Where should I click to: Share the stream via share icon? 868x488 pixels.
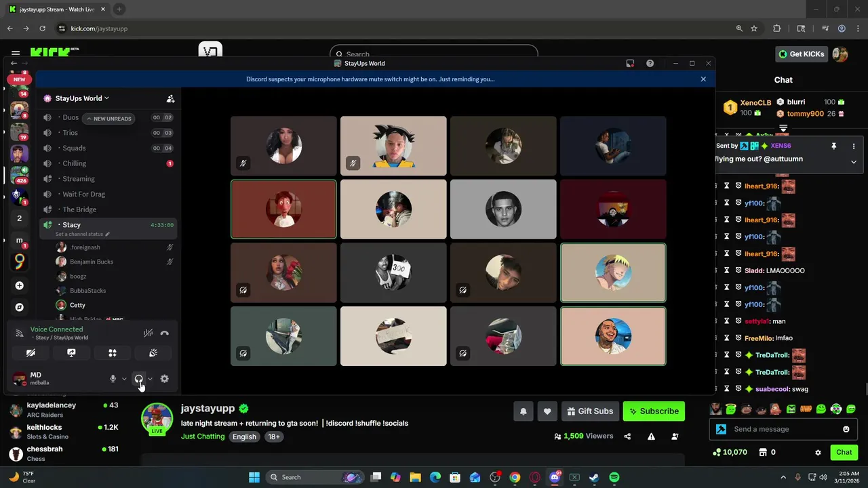pyautogui.click(x=627, y=436)
